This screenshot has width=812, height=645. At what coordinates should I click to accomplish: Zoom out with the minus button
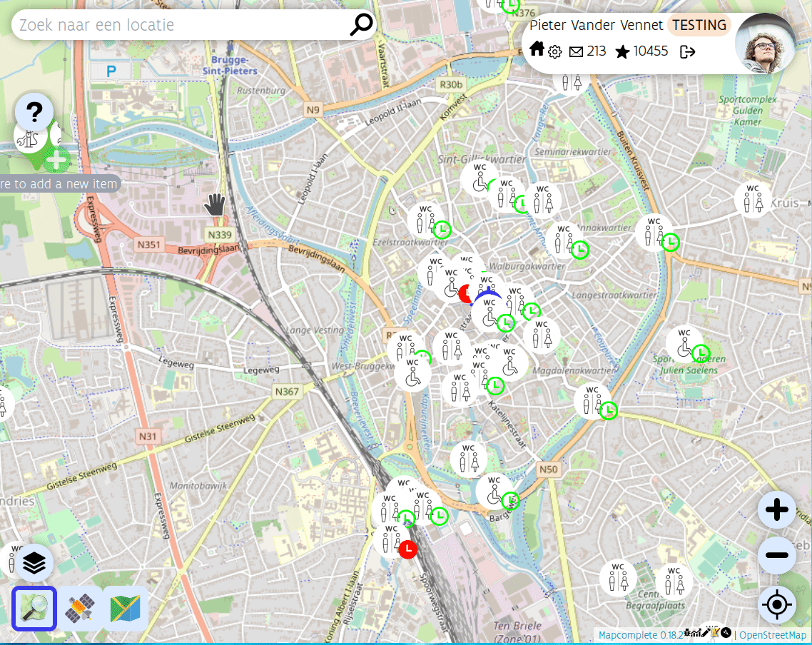[776, 555]
